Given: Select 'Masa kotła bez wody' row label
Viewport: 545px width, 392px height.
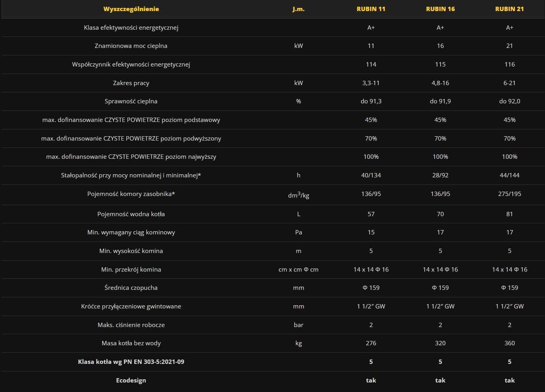Looking at the screenshot, I should coord(131,343).
